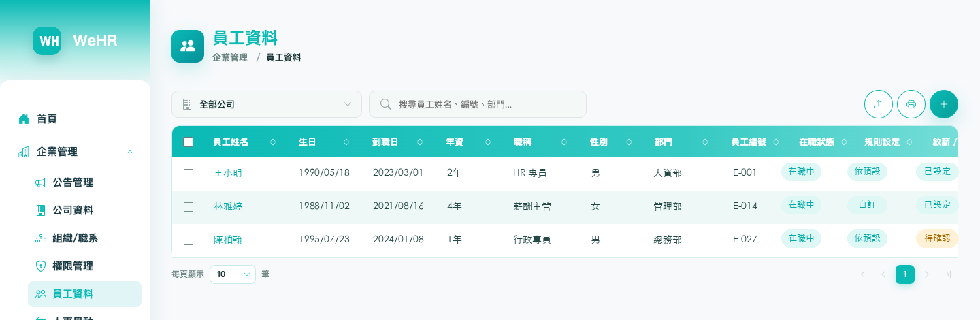
Task: Click 待確認 badge for 陳柏翰
Action: click(x=937, y=238)
